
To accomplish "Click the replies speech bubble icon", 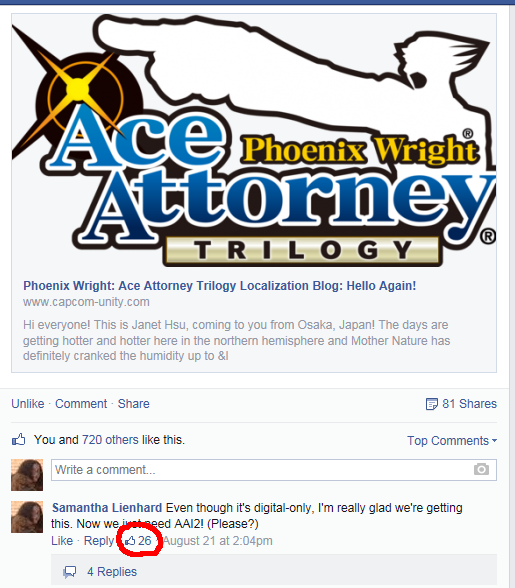I will pos(70,572).
